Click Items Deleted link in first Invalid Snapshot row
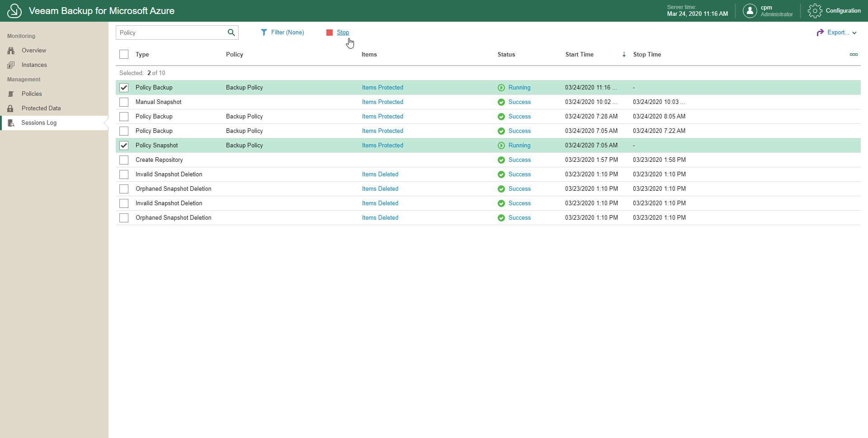The image size is (868, 438). pyautogui.click(x=380, y=174)
